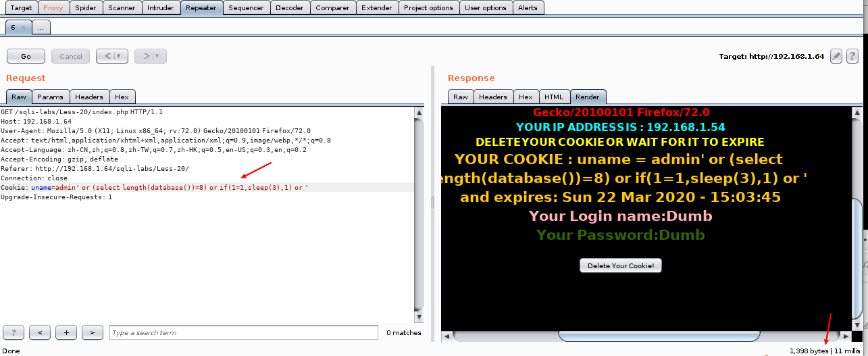This screenshot has width=868, height=356.
Task: Switch to the Scanner tab
Action: pos(122,7)
